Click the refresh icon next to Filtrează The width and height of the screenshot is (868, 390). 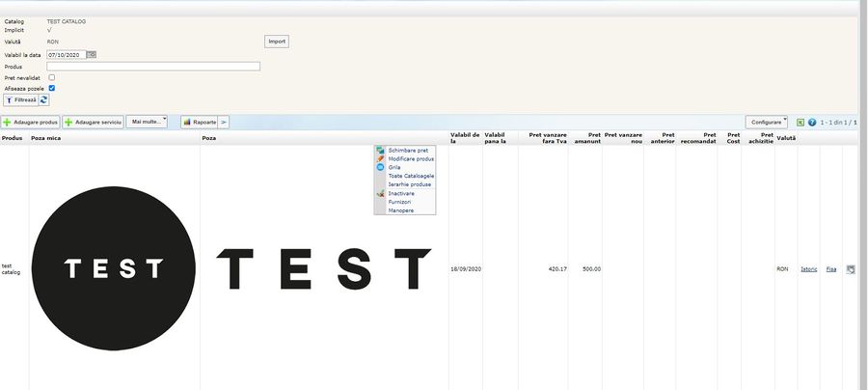click(43, 99)
